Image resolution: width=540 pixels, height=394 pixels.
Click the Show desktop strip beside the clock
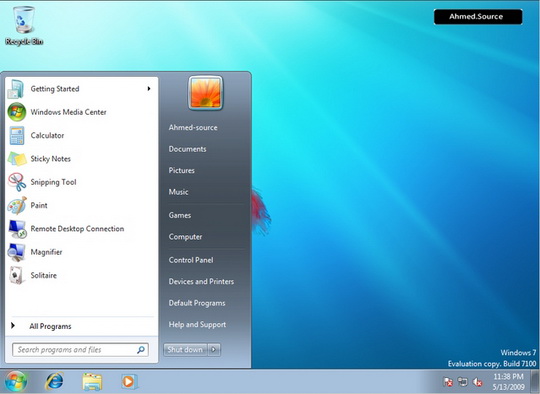[x=536, y=382]
